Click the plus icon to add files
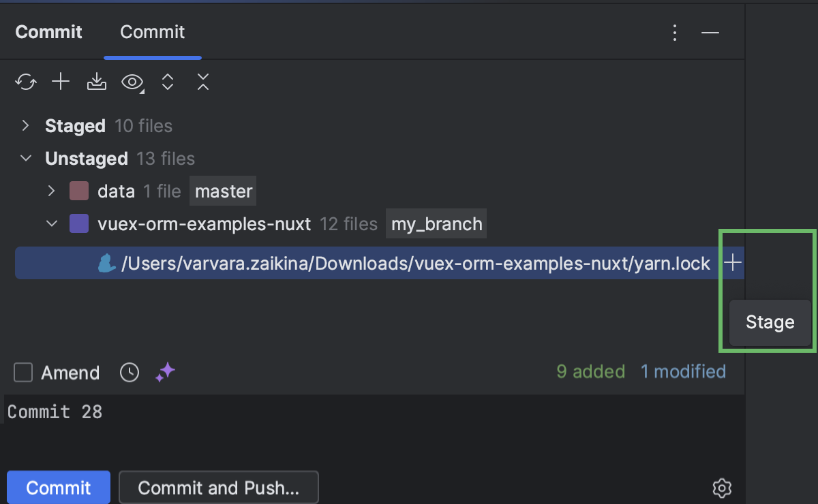 (x=61, y=81)
